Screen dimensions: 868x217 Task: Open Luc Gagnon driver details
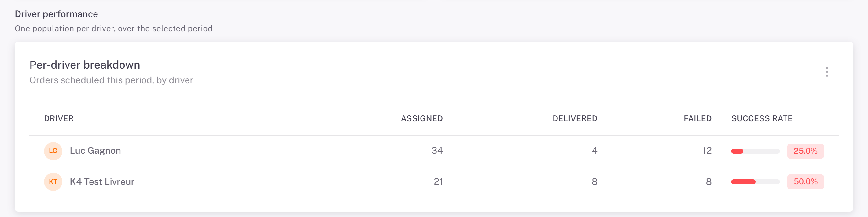point(95,151)
